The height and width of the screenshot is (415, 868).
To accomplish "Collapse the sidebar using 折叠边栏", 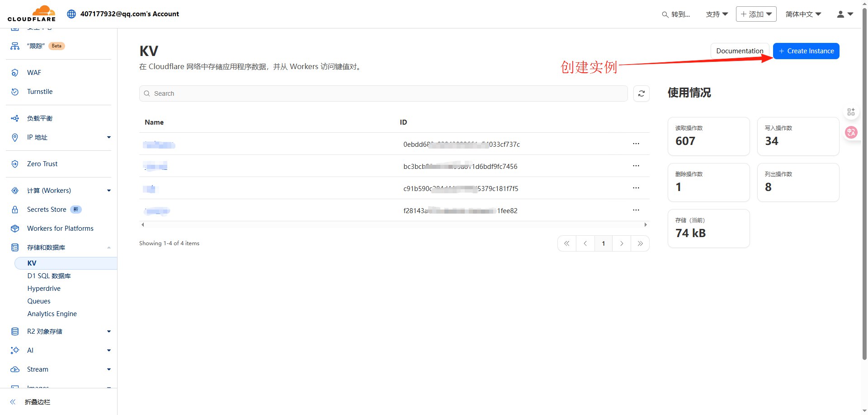I will click(x=37, y=402).
